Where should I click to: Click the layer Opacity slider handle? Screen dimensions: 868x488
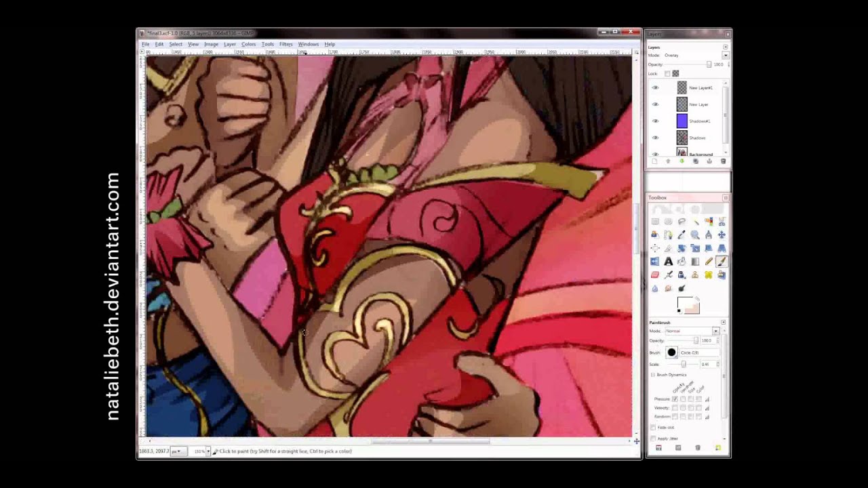coord(709,64)
